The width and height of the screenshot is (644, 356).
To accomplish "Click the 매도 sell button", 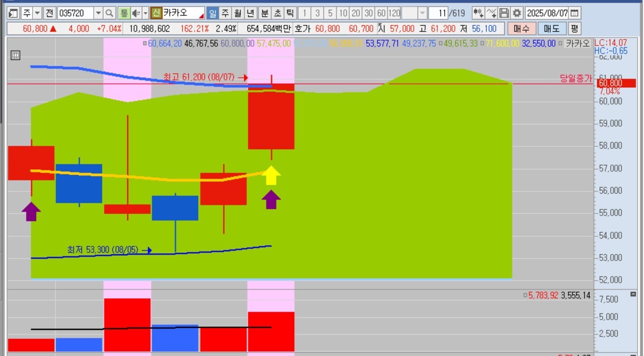I will coord(552,29).
